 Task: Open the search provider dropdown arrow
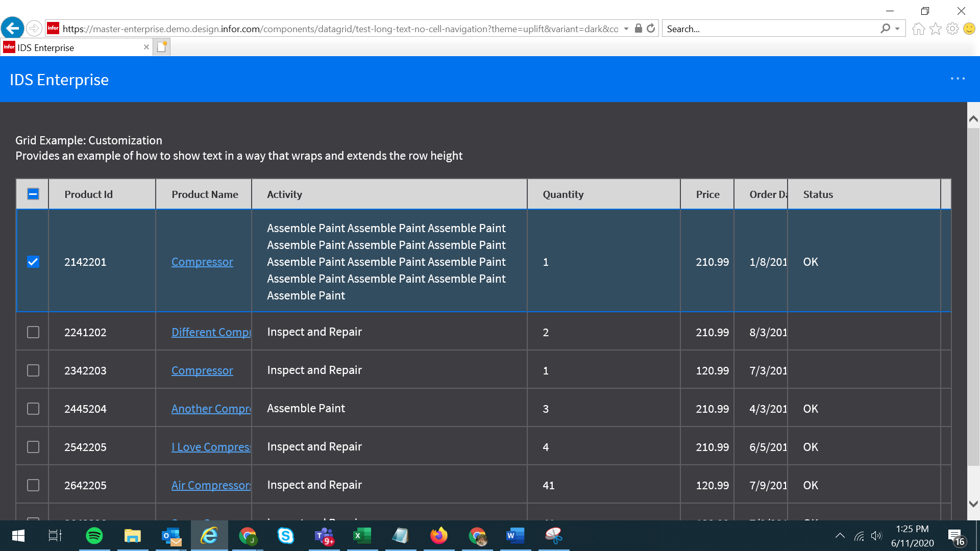point(897,29)
